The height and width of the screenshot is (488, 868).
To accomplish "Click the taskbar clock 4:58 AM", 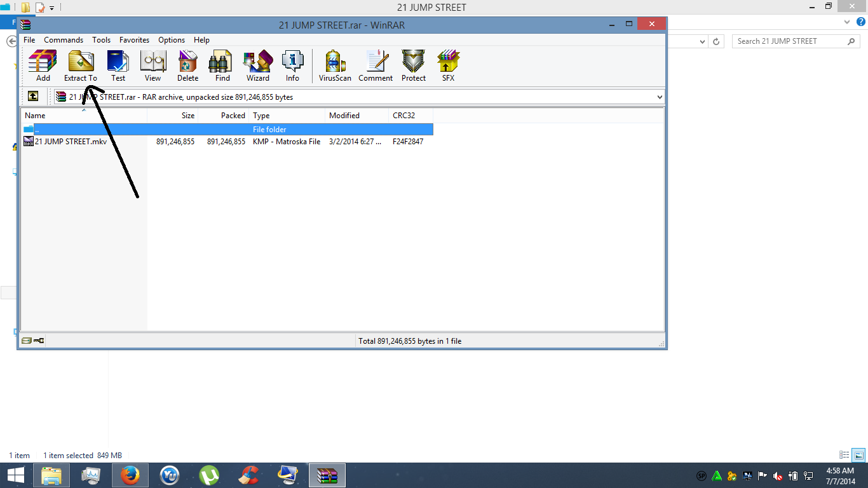I will tap(840, 471).
